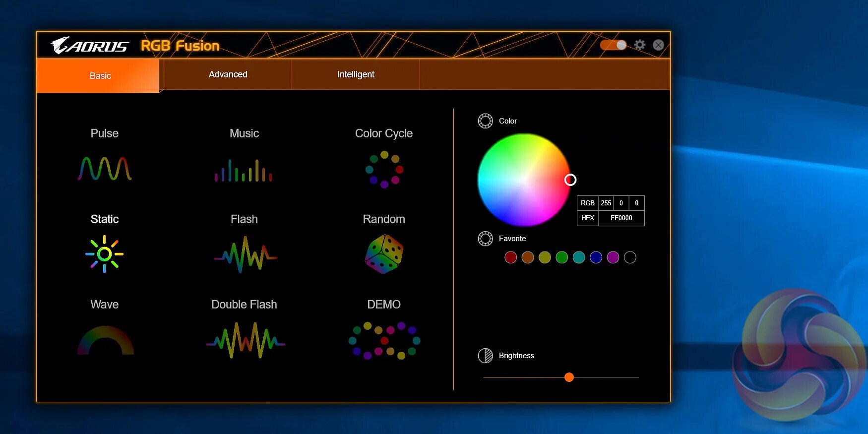
Task: Pick the purple favorite swatch
Action: 613,257
